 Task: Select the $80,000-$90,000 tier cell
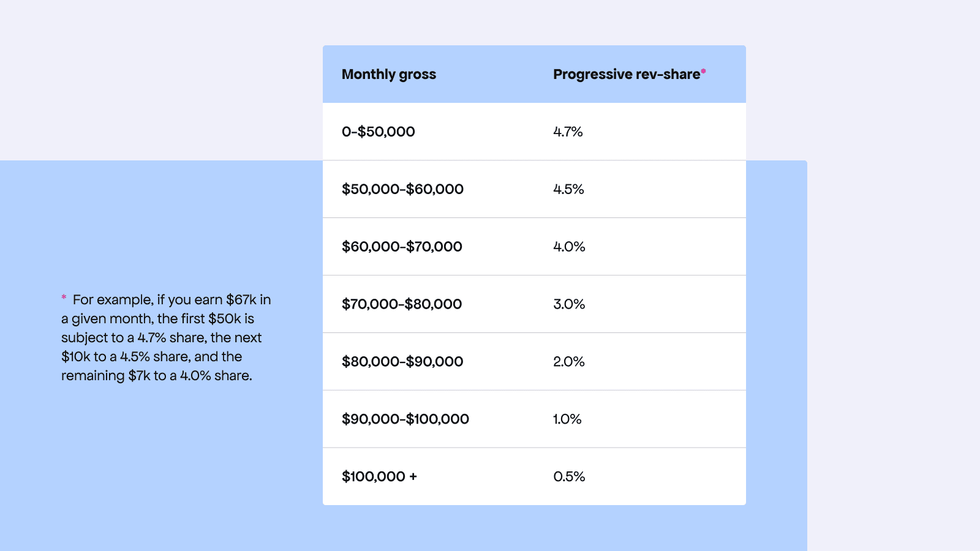point(402,362)
